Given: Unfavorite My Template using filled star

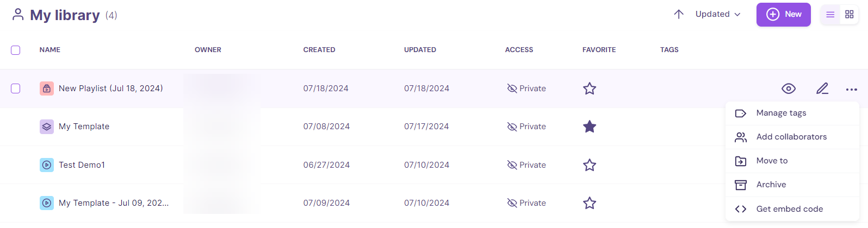Looking at the screenshot, I should [590, 126].
